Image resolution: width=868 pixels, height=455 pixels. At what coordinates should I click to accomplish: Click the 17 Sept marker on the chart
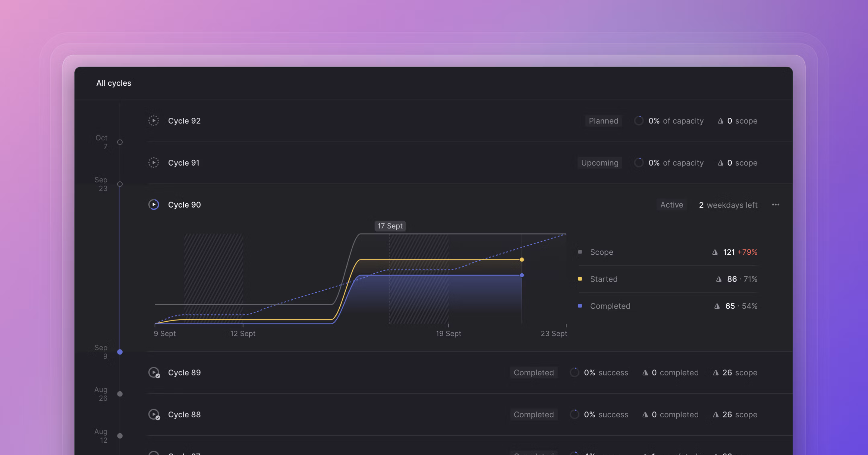point(390,226)
